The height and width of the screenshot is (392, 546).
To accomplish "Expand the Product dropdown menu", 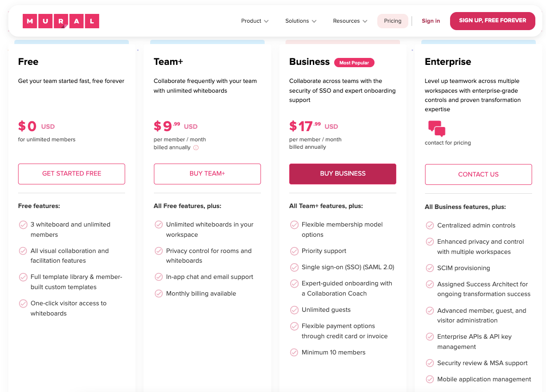I will coord(254,21).
